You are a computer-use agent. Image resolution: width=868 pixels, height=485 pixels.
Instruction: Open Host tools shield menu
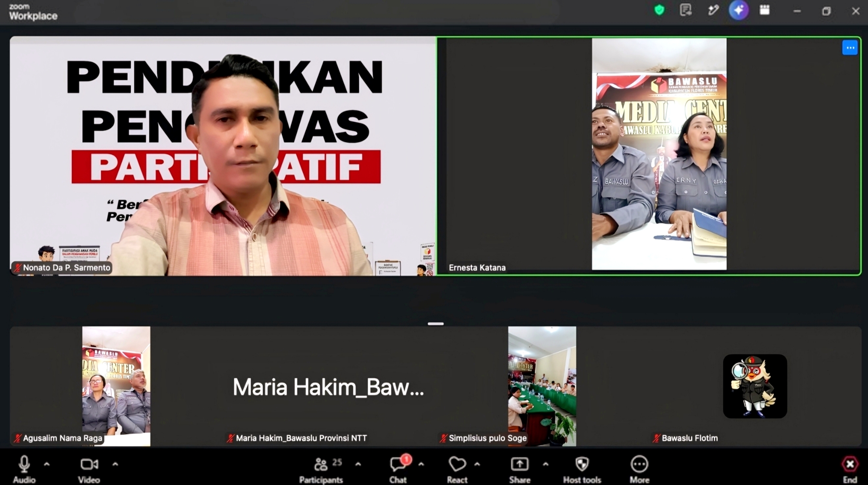(582, 469)
